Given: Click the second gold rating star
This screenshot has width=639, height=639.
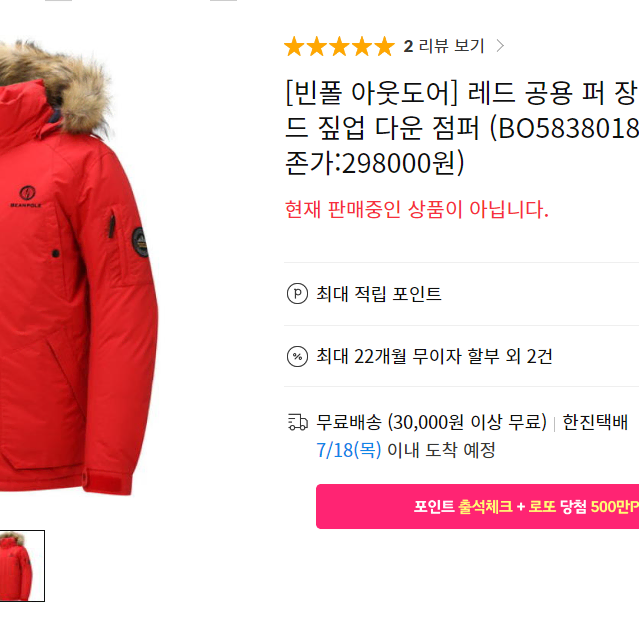Looking at the screenshot, I should coord(317,46).
